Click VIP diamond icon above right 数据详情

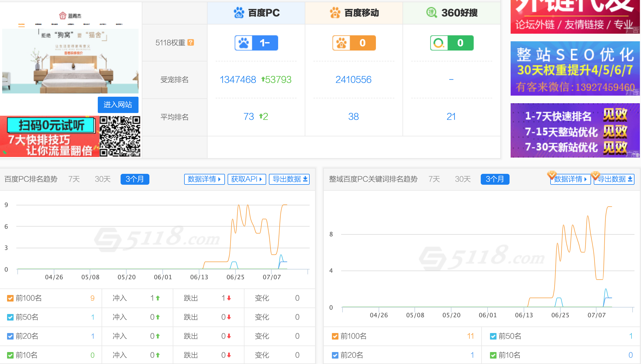click(x=552, y=175)
